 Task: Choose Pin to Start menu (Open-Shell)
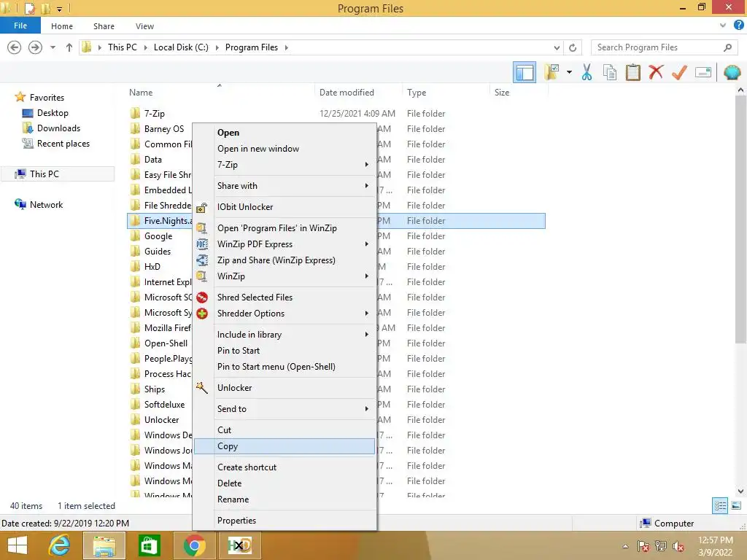click(x=285, y=367)
